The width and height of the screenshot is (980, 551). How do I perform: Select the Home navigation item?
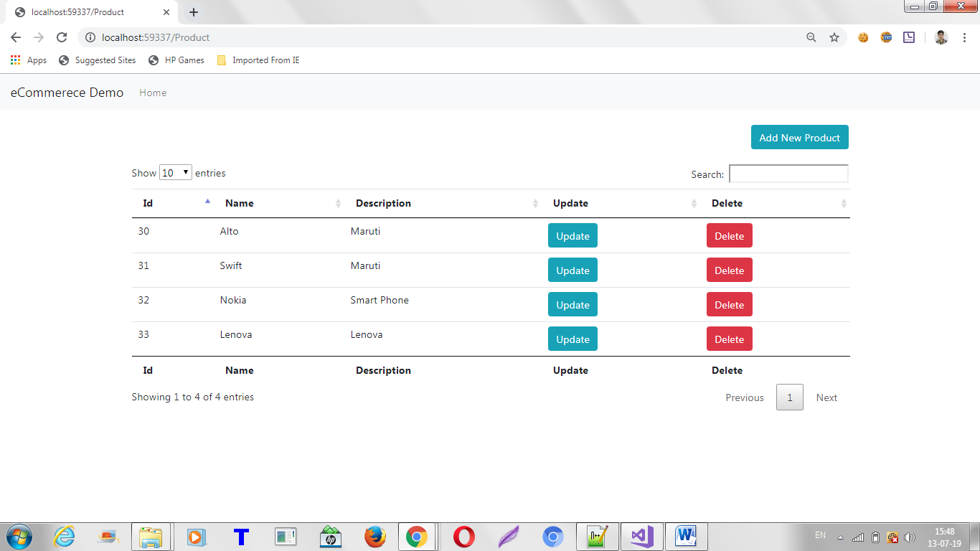153,93
